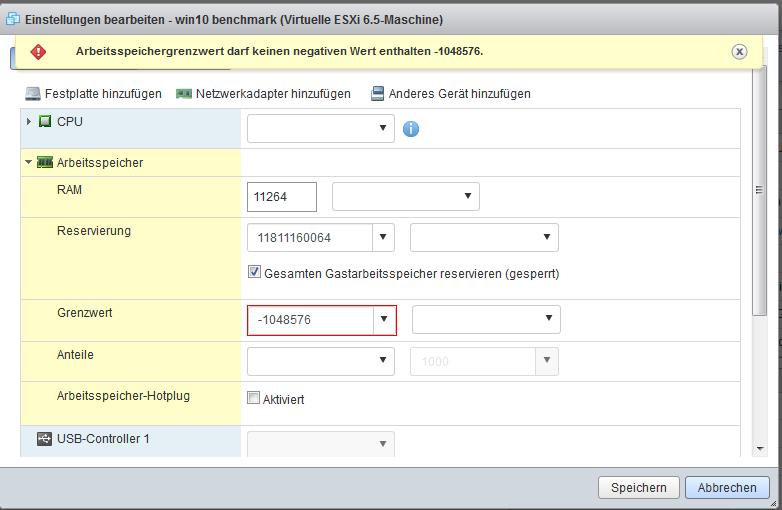
Task: Click the green CPU chip icon
Action: pos(45,122)
